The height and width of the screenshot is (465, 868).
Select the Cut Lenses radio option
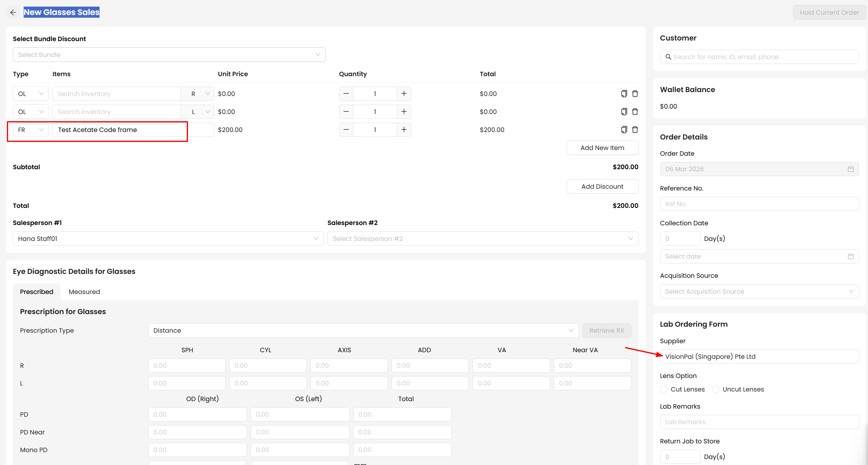tap(664, 389)
